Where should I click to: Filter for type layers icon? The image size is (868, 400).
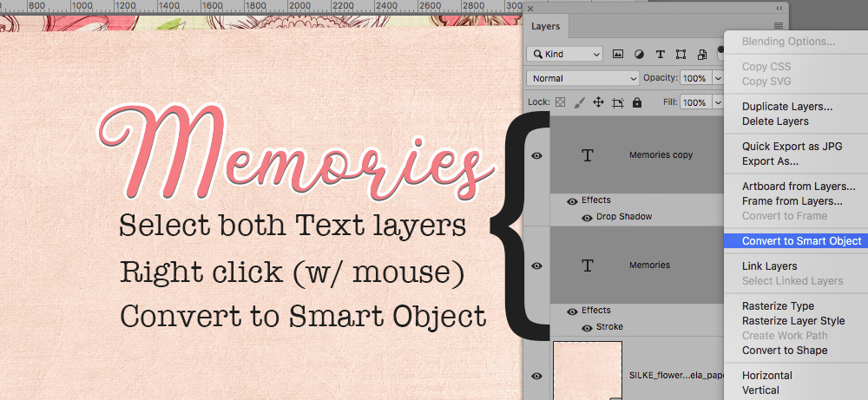pos(660,54)
